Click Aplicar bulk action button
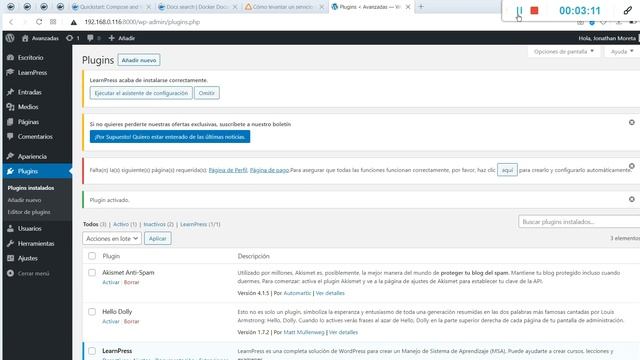The height and width of the screenshot is (360, 640). click(158, 238)
